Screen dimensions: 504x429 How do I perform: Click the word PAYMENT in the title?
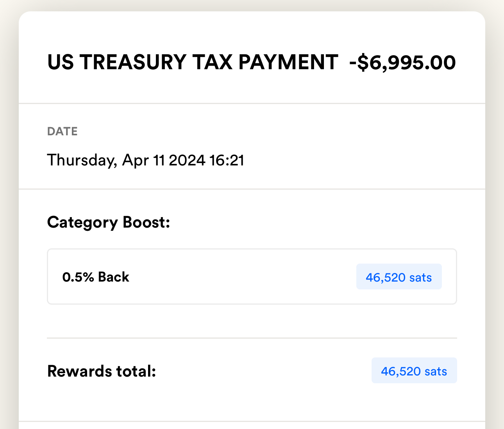288,63
